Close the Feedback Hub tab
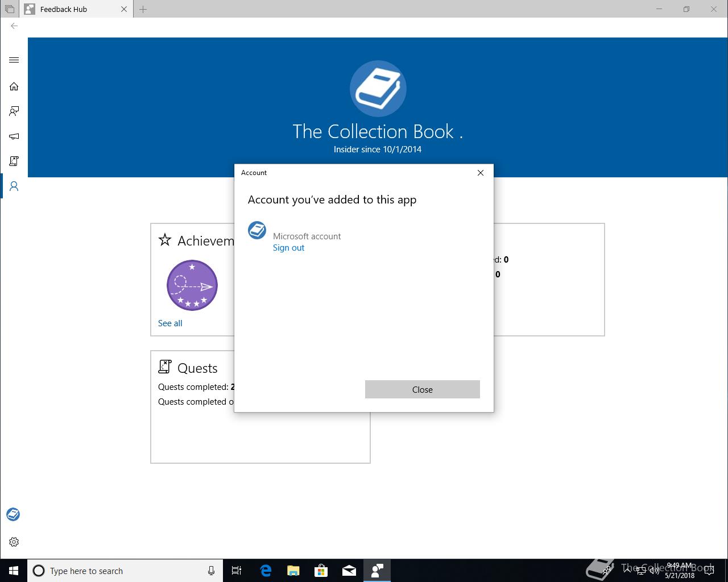Image resolution: width=728 pixels, height=582 pixels. point(124,9)
